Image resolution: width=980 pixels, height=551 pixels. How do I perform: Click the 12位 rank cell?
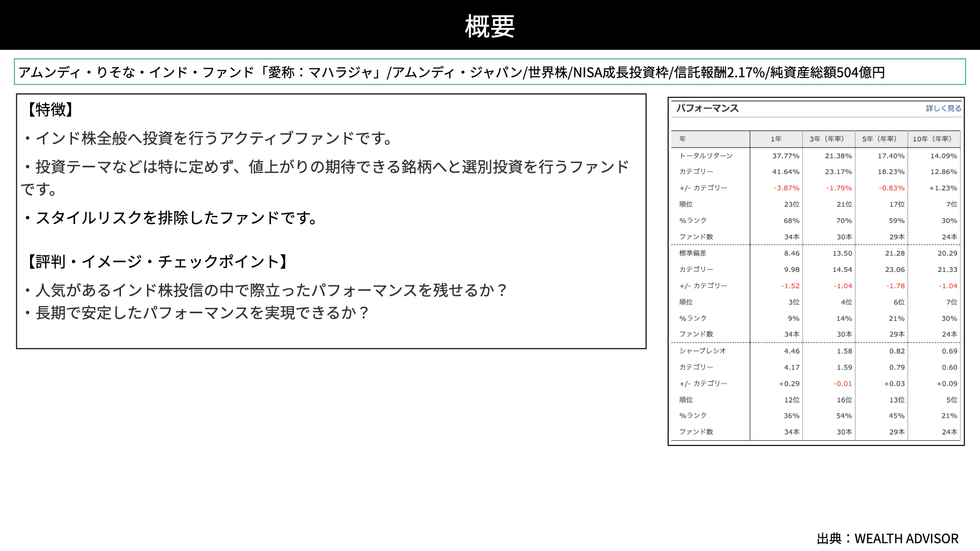(792, 400)
